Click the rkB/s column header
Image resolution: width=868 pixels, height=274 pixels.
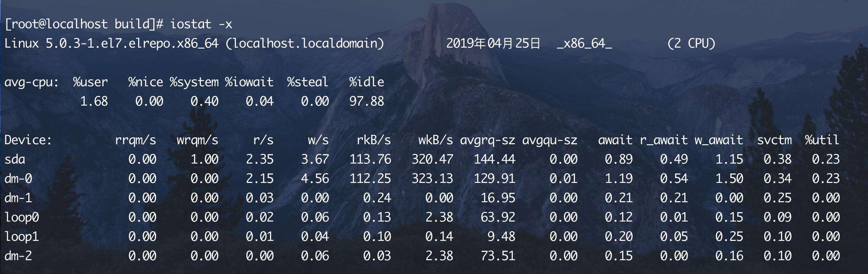(x=374, y=140)
